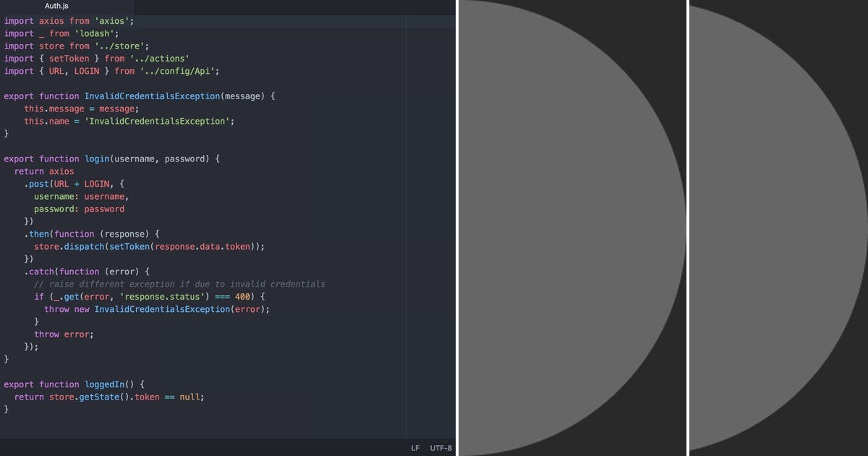Screen dimensions: 868x456
Task: Click the 'return axios' line
Action: (44, 172)
